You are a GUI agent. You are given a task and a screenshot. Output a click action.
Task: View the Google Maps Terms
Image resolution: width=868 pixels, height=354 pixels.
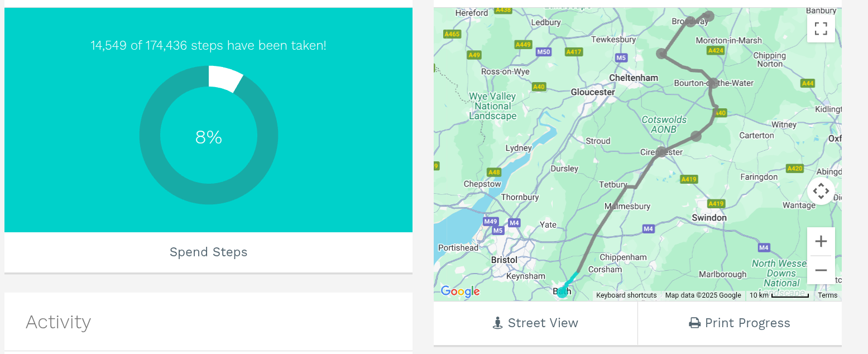(x=827, y=295)
